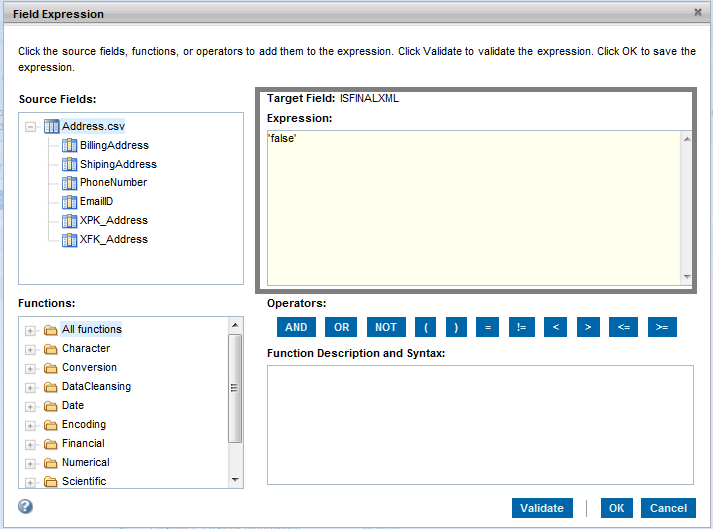Click the XPK_Address field icon
This screenshot has height=529, width=713.
coord(69,221)
